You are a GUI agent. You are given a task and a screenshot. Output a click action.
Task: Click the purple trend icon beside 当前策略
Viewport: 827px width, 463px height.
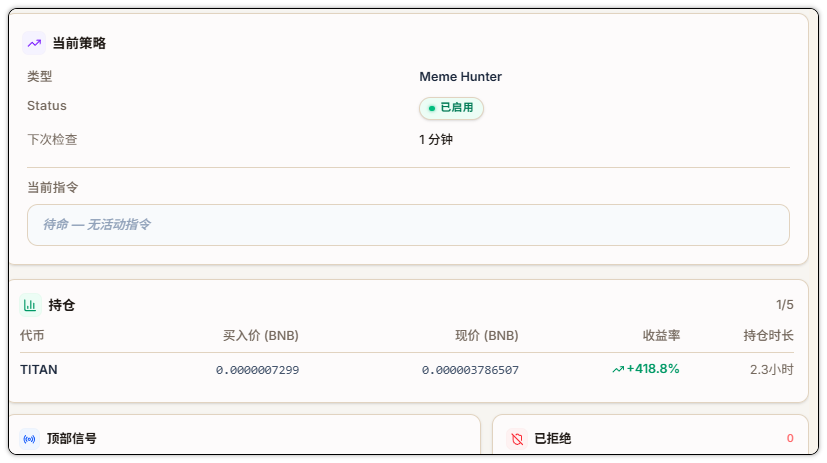tap(34, 43)
